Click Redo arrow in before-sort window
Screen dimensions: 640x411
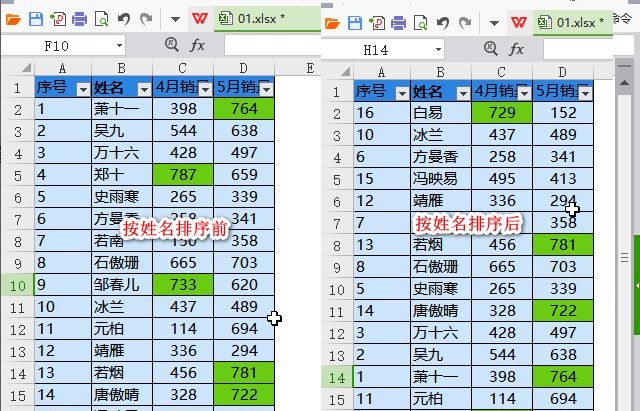click(146, 19)
